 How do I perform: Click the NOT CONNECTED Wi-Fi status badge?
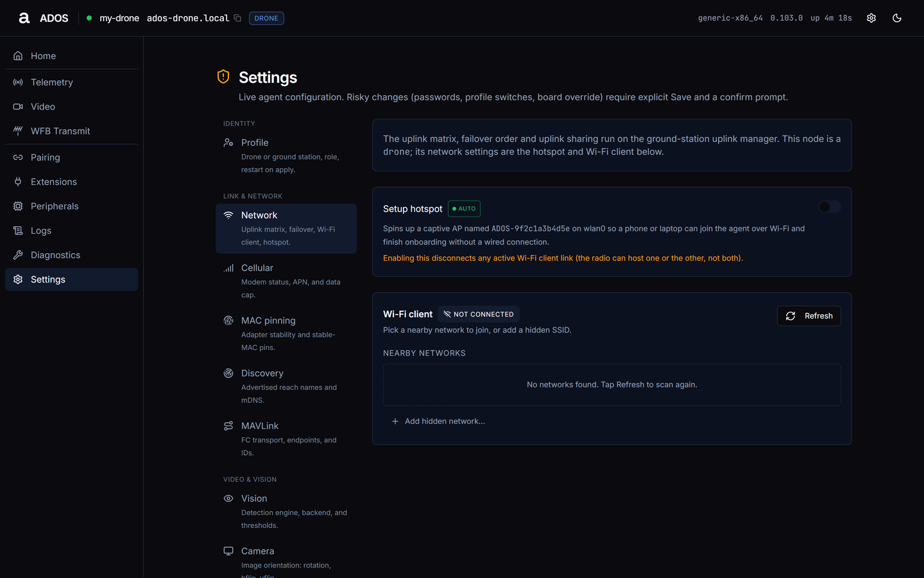479,314
